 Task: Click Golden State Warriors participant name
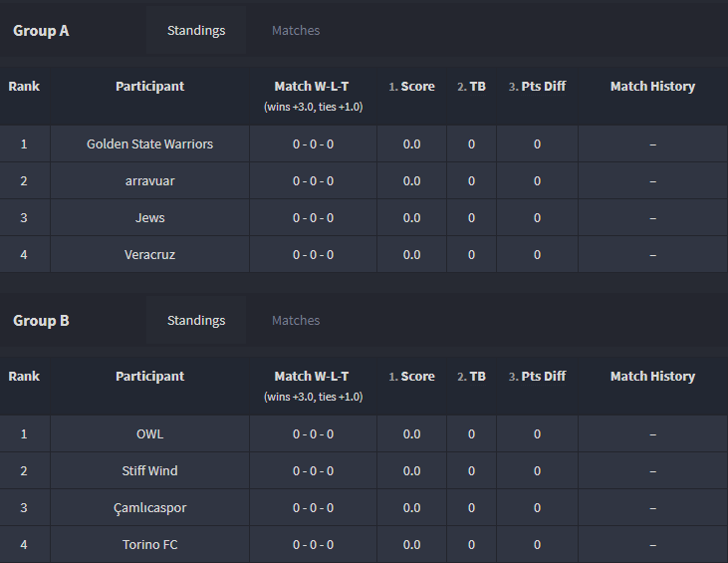[149, 144]
